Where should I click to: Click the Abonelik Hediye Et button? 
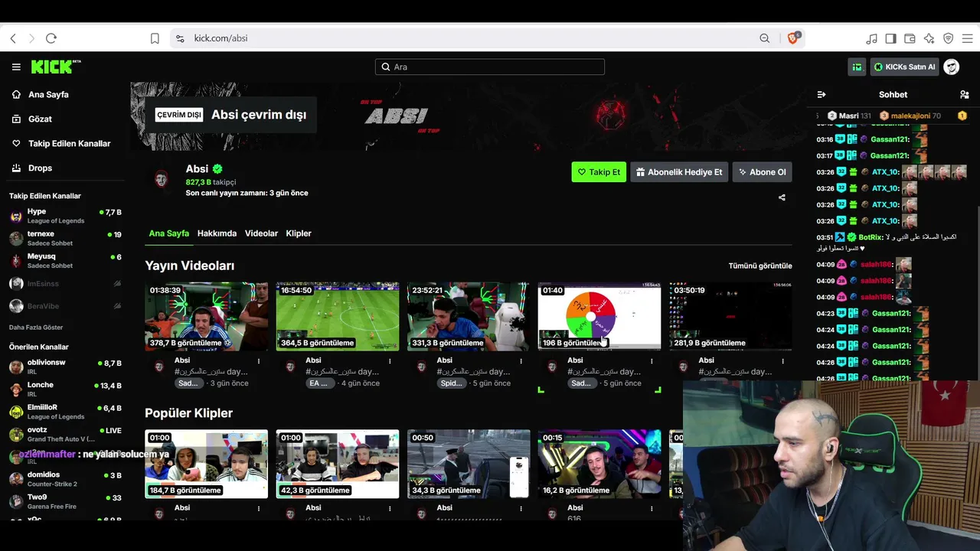pyautogui.click(x=679, y=172)
